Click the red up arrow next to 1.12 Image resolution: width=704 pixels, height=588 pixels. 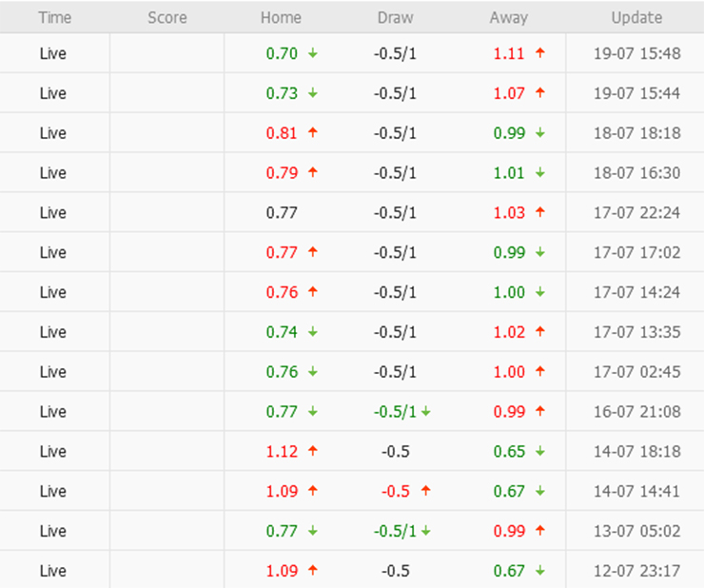tap(313, 452)
